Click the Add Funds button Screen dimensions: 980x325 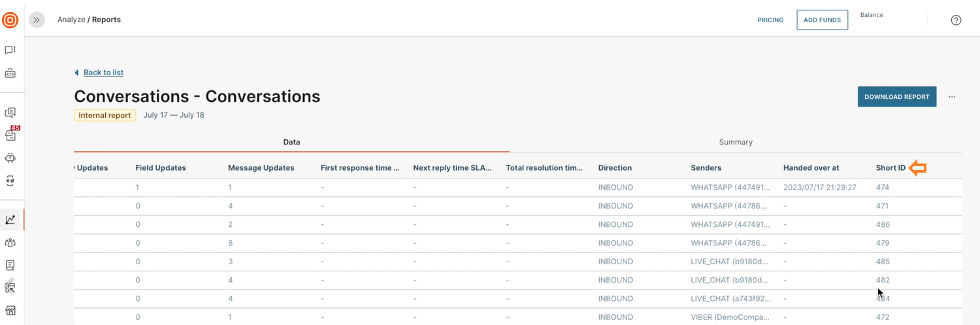click(x=822, y=20)
